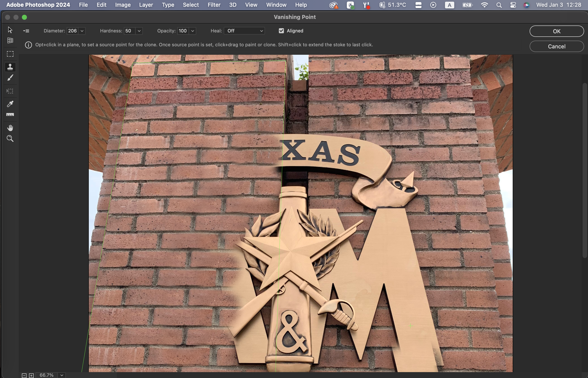Switch to the Hand tool
The height and width of the screenshot is (378, 588).
10,128
